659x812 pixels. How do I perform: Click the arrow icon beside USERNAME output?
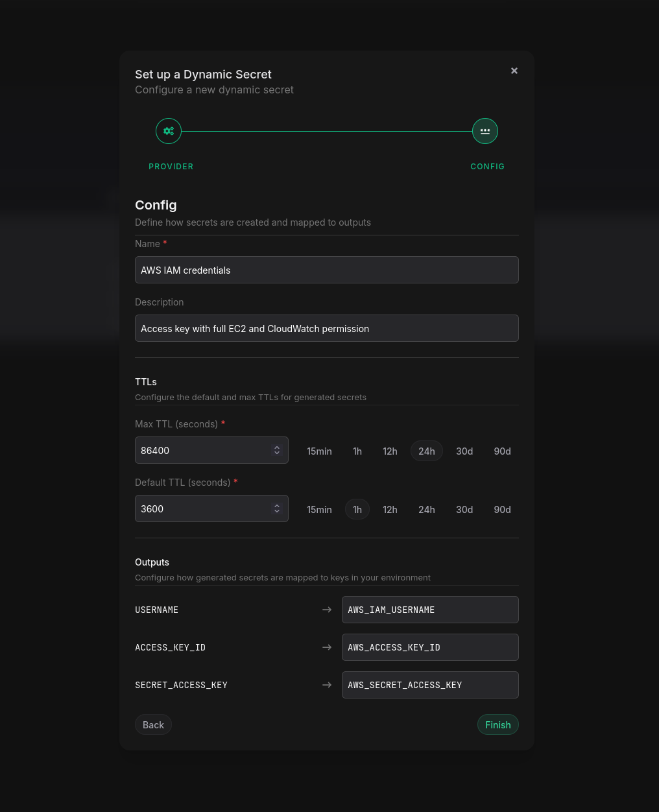point(327,610)
